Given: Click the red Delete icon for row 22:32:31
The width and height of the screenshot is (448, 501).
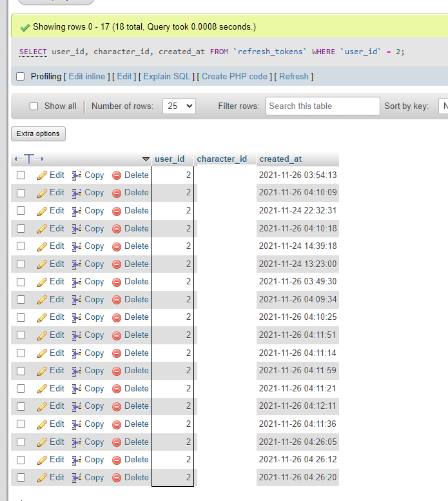Looking at the screenshot, I should coord(117,211).
